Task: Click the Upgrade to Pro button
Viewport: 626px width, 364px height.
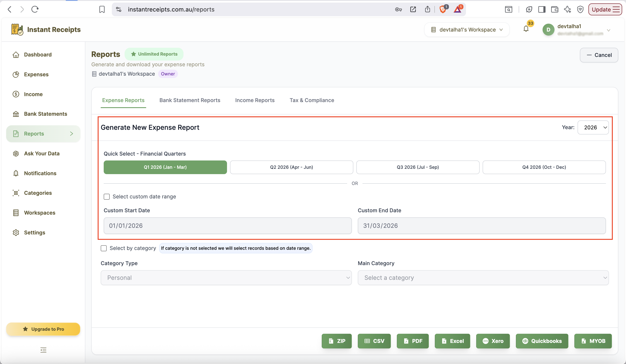Action: tap(43, 329)
